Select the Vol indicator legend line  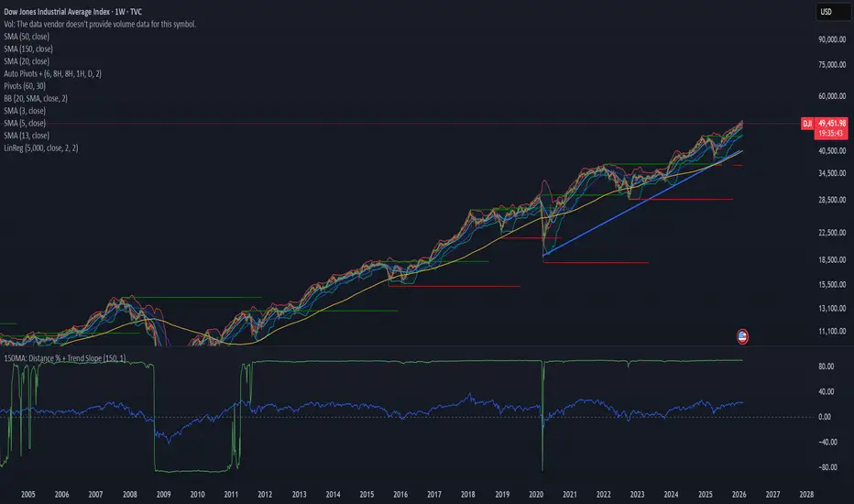(x=100, y=24)
